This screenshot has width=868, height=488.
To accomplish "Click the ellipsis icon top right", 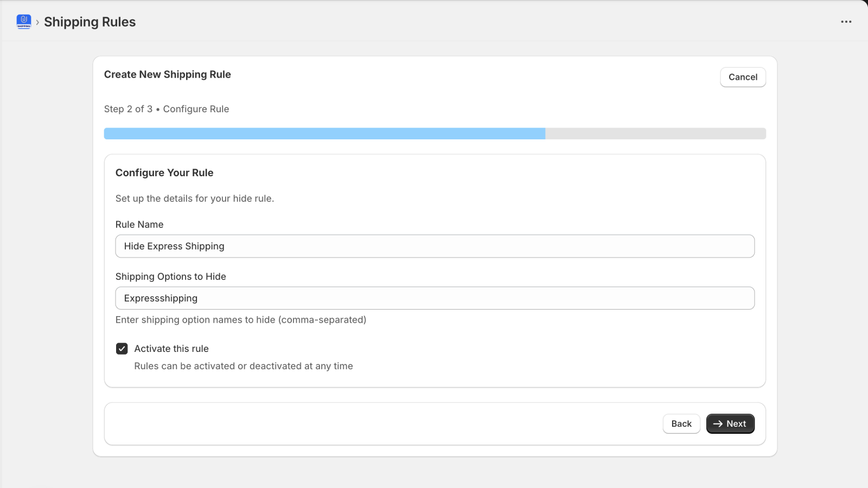I will pos(846,22).
